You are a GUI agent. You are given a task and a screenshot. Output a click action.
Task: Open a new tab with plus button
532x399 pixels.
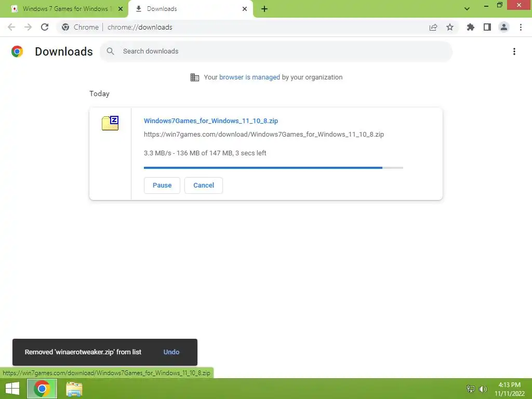click(264, 9)
